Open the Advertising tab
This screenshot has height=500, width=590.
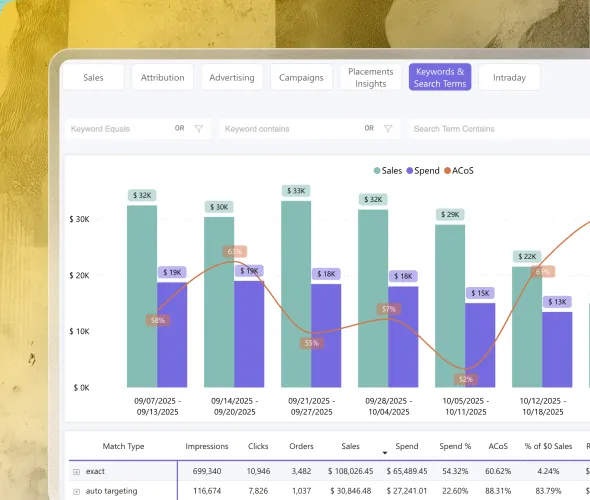232,78
